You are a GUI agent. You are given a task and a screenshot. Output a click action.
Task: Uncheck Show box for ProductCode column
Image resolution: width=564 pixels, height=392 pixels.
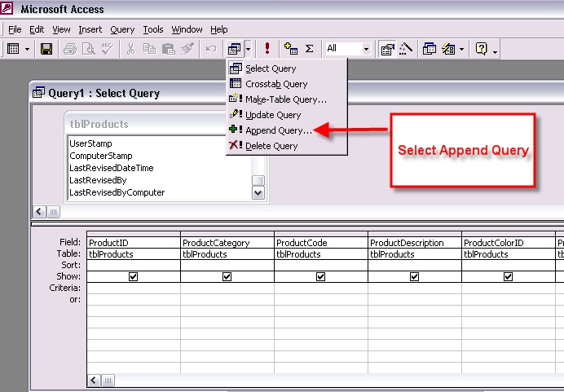coord(321,276)
